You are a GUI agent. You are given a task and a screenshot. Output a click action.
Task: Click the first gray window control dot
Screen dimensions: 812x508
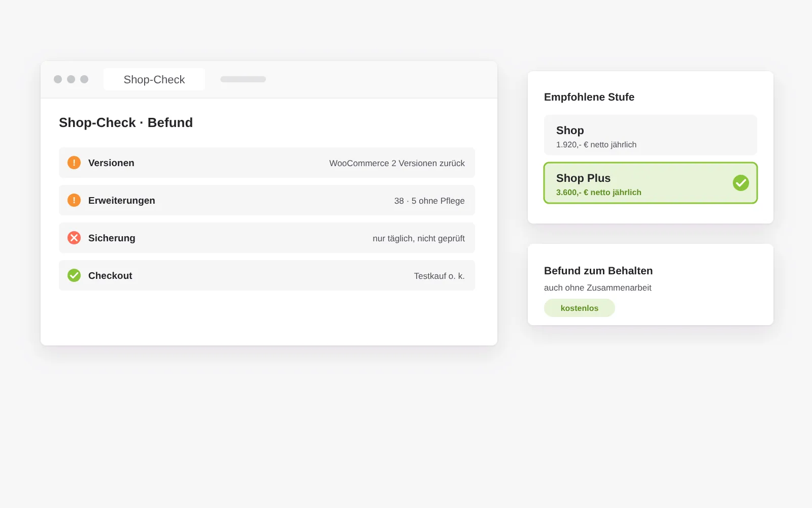click(x=58, y=79)
